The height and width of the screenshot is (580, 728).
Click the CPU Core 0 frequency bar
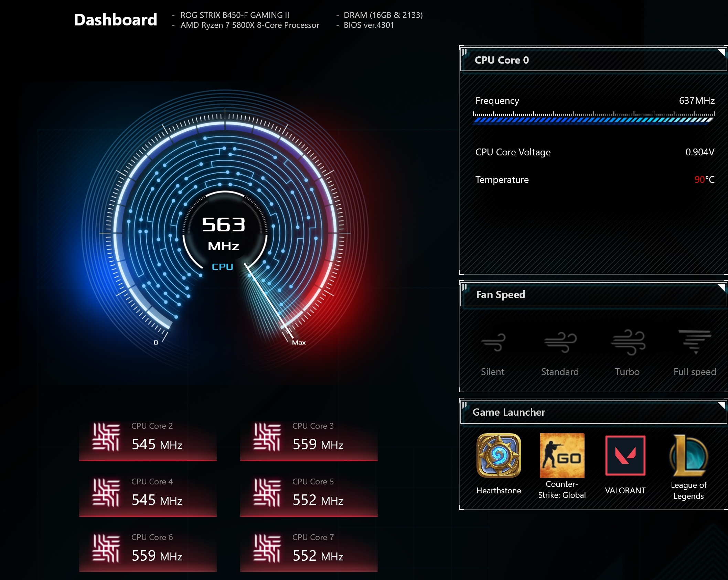pyautogui.click(x=593, y=120)
